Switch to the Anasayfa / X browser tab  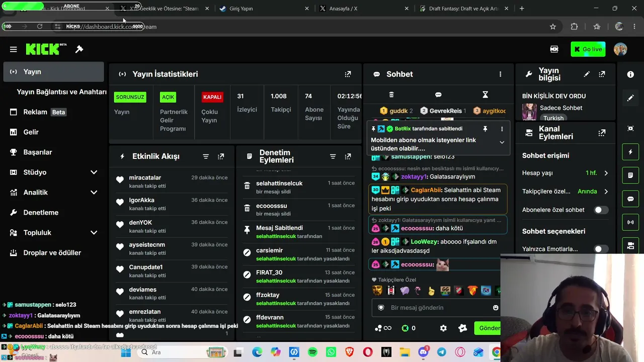click(365, 9)
